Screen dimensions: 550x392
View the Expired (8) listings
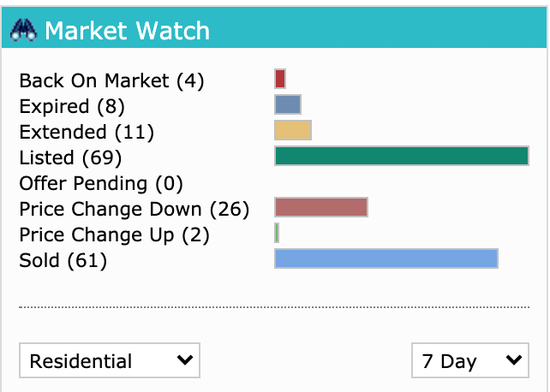pos(72,106)
